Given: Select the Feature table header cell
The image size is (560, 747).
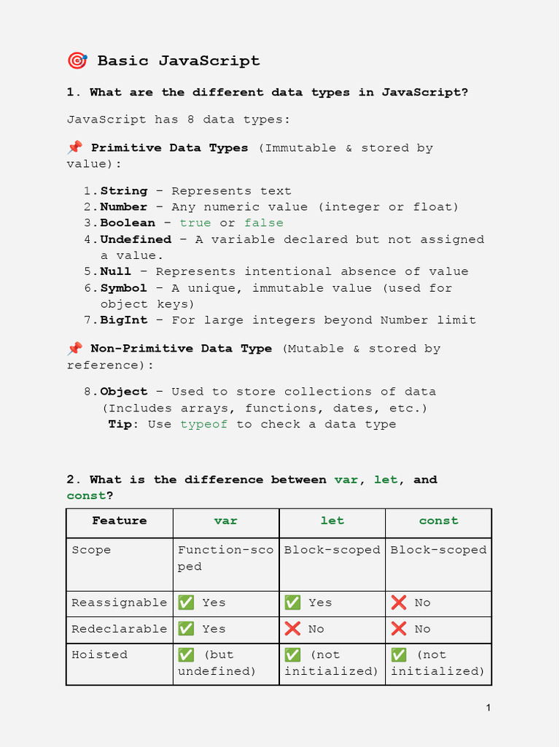Looking at the screenshot, I should [x=120, y=521].
